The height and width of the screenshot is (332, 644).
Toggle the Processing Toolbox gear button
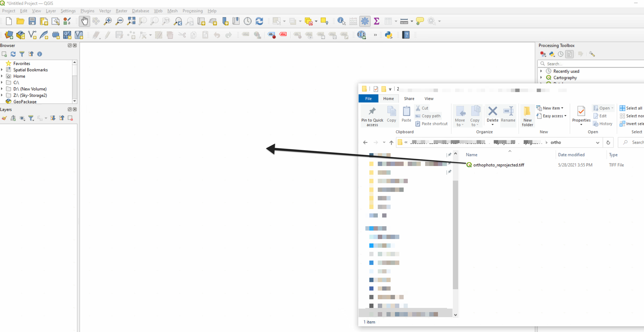(365, 21)
